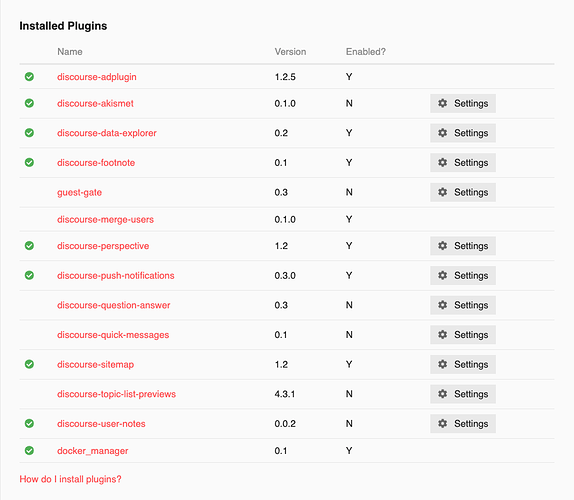Open Settings for discourse-quick-messages
Screen dimensions: 574x500
tap(463, 335)
